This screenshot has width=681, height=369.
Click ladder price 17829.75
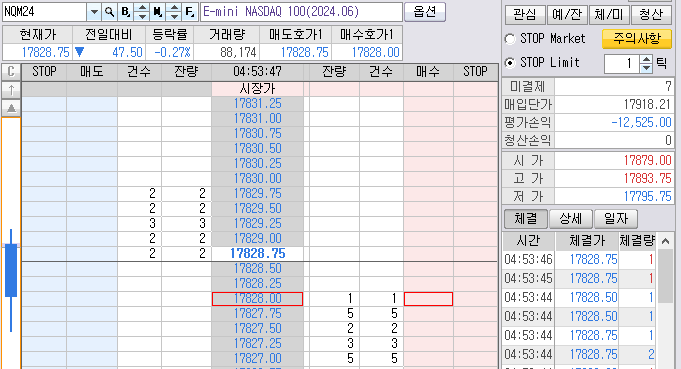coord(258,194)
